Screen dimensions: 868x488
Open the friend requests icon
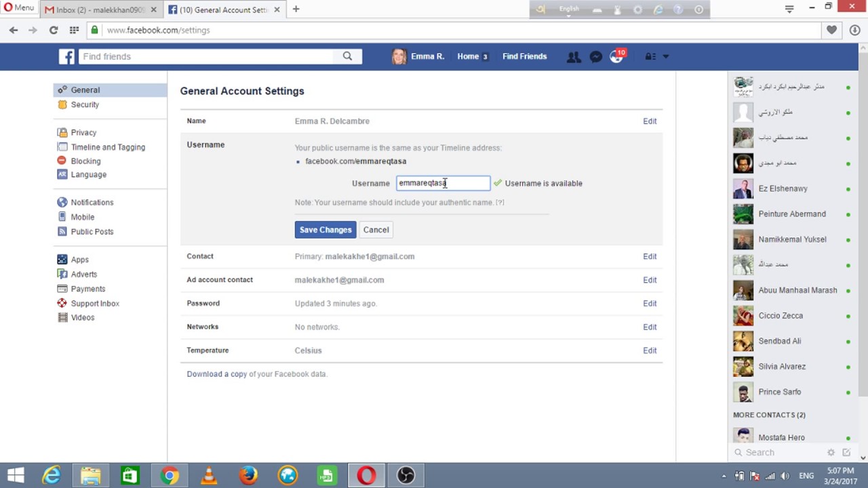574,57
